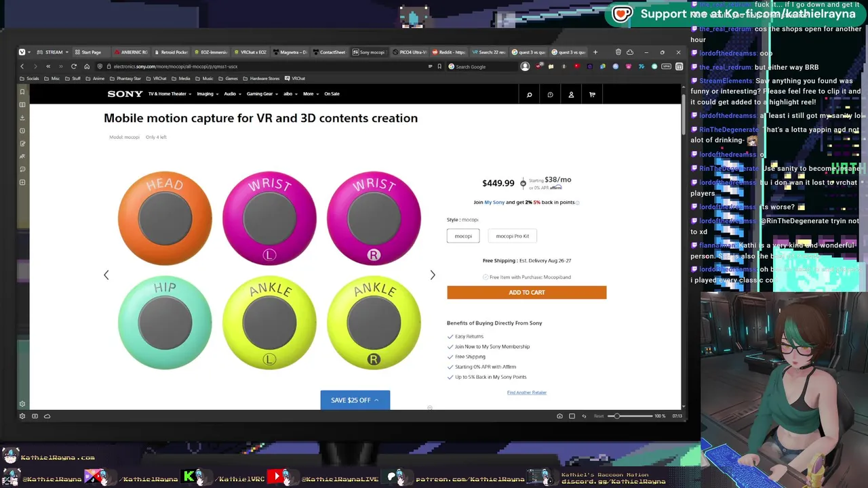
Task: Open the Reading List panel in sidebar
Action: pos(22,104)
